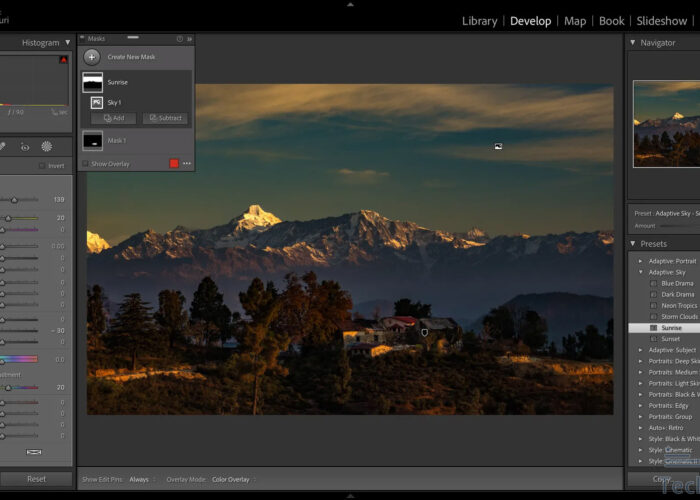Screen dimensions: 700x500
Task: Expand the Portraits: Edgy preset group
Action: point(641,406)
